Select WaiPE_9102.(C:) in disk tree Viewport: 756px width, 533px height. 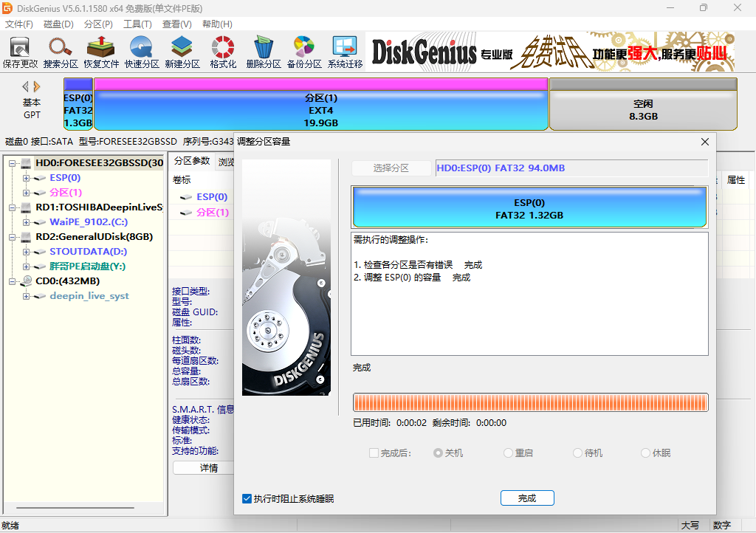tap(89, 223)
